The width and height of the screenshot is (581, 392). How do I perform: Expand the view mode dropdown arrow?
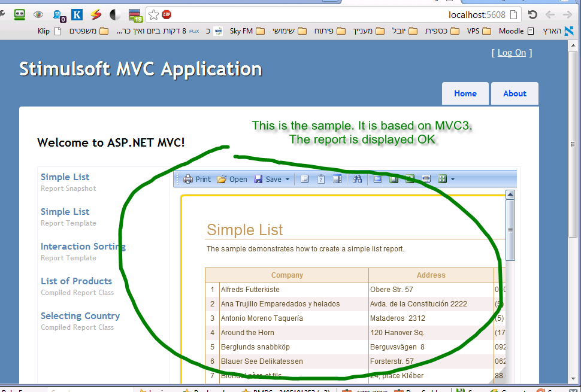tap(452, 180)
